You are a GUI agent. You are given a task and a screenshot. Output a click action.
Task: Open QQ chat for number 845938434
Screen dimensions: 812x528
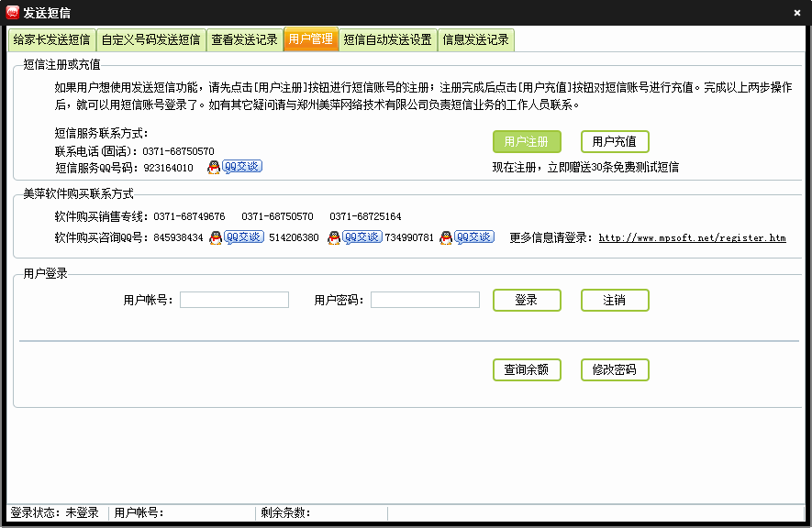click(x=237, y=237)
